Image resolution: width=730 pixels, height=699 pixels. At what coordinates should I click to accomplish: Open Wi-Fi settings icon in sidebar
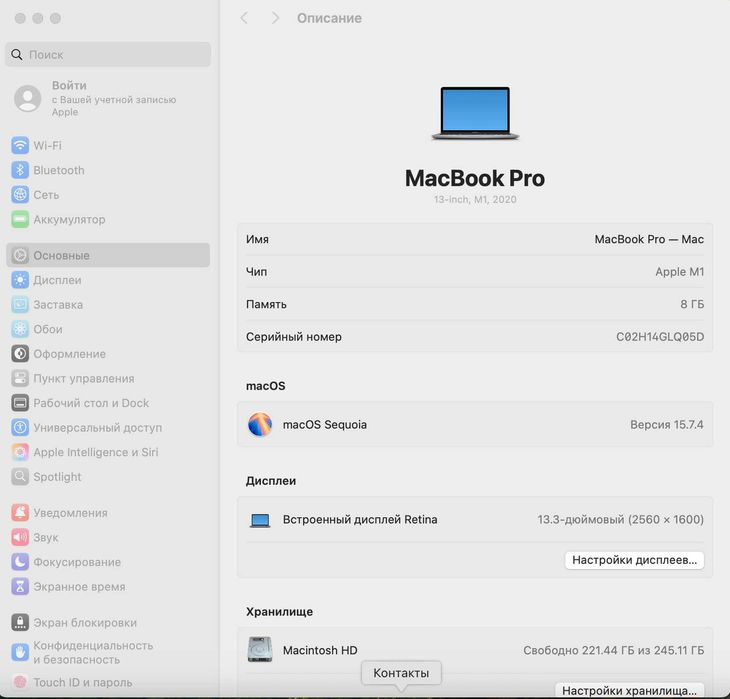pos(20,145)
